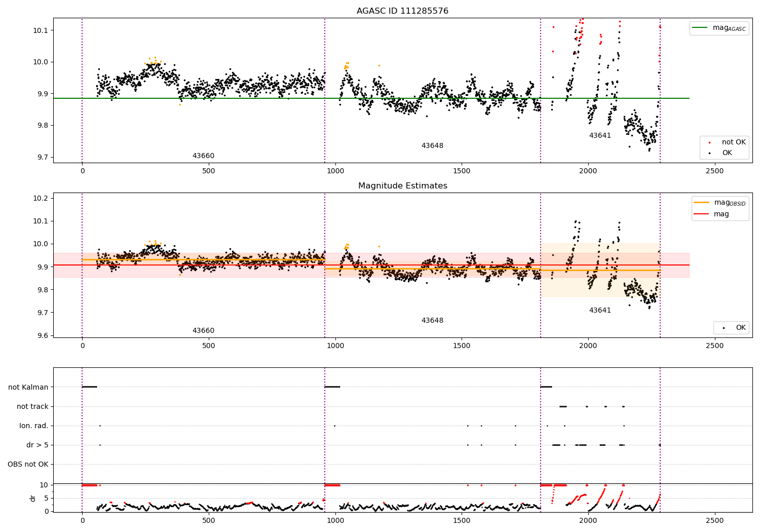Click obsid label 43660 in the top plot
The width and height of the screenshot is (760, 532).
pos(203,156)
